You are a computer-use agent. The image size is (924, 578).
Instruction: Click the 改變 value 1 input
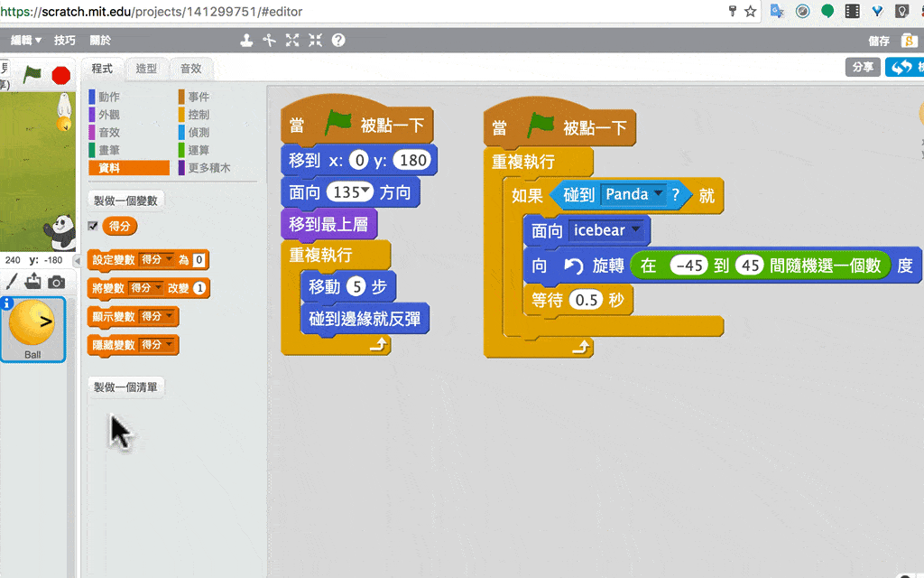point(199,288)
